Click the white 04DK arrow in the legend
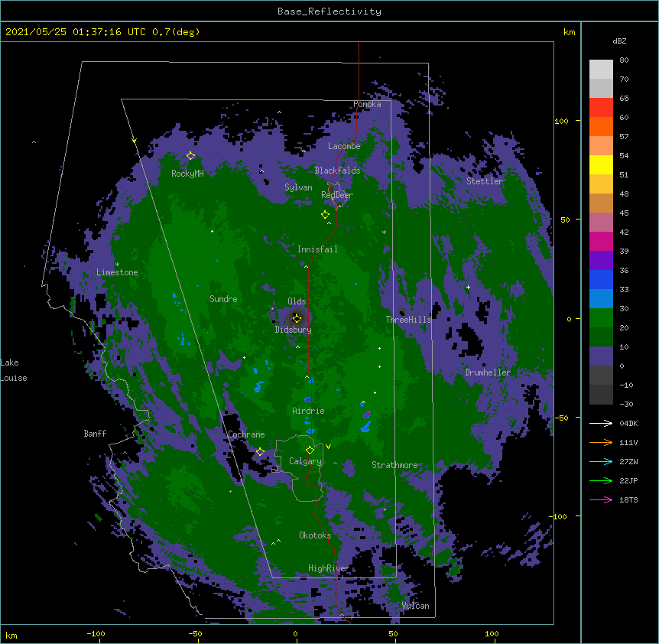The image size is (659, 644). 601,423
